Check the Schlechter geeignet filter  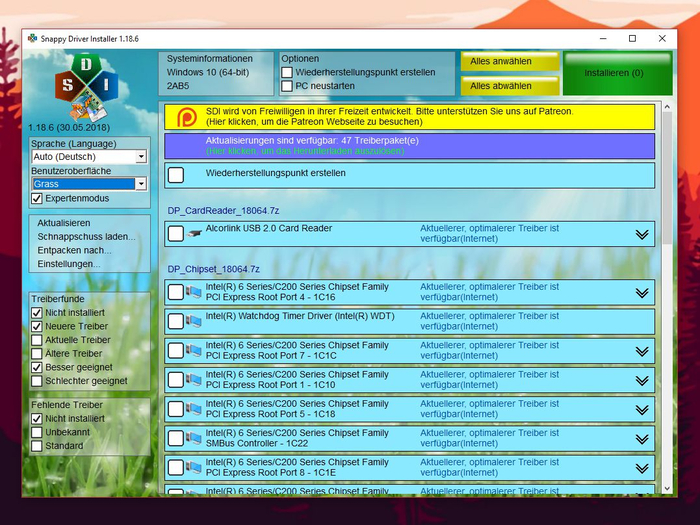click(37, 381)
